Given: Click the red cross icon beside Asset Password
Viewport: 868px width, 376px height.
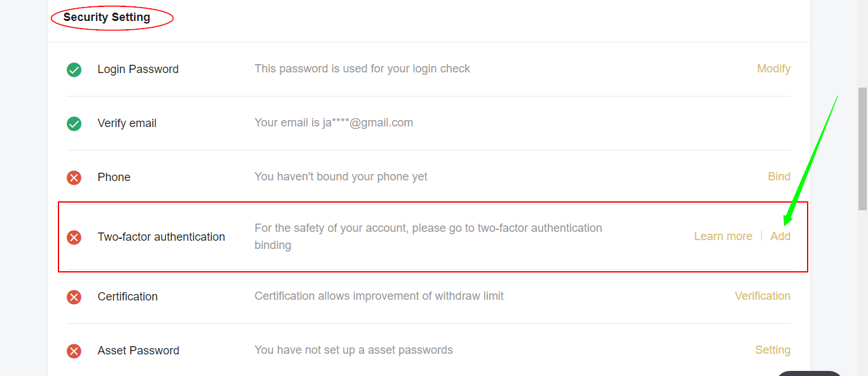Looking at the screenshot, I should (74, 351).
